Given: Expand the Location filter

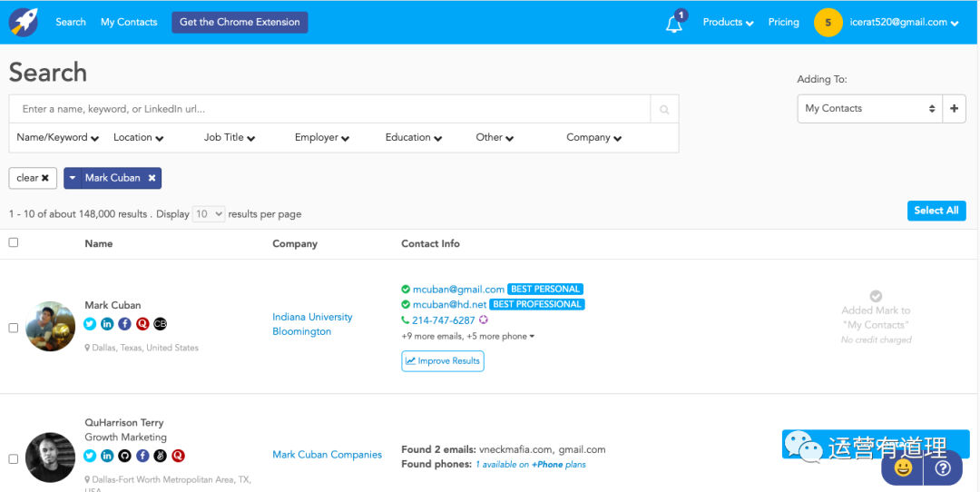Looking at the screenshot, I should 138,138.
